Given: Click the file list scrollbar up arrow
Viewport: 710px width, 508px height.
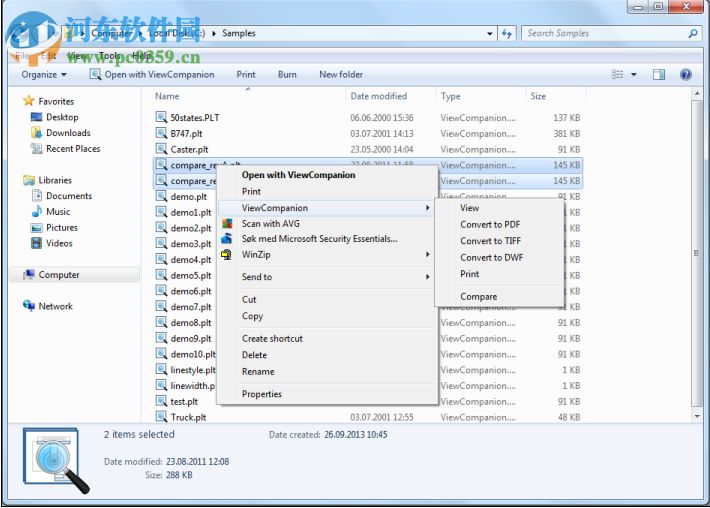Looking at the screenshot, I should (x=697, y=94).
